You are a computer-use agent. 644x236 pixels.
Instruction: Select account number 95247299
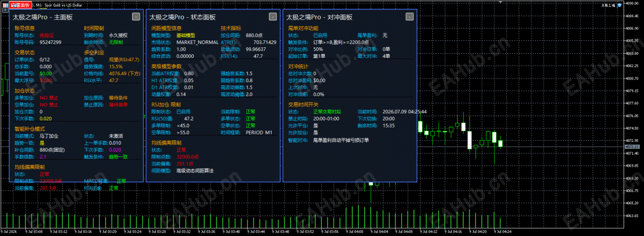pyautogui.click(x=50, y=42)
